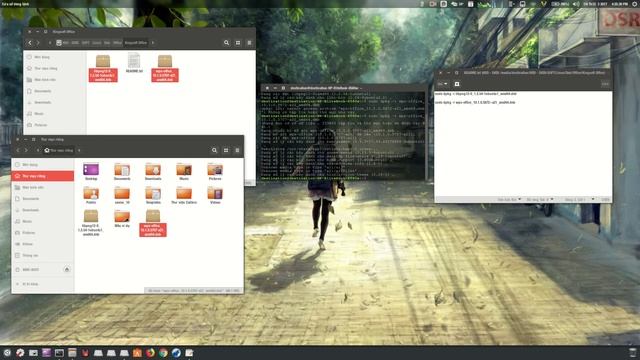Eject the mounted drive in Home window sidebar

click(67, 269)
